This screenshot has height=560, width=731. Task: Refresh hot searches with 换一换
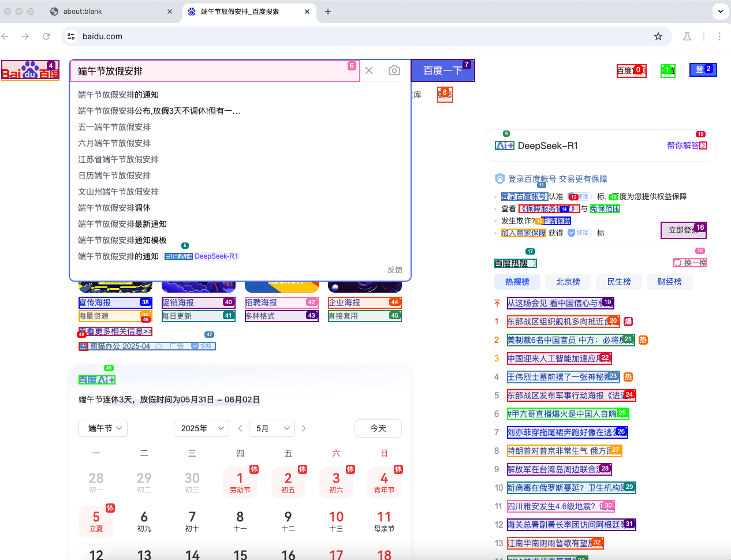690,263
